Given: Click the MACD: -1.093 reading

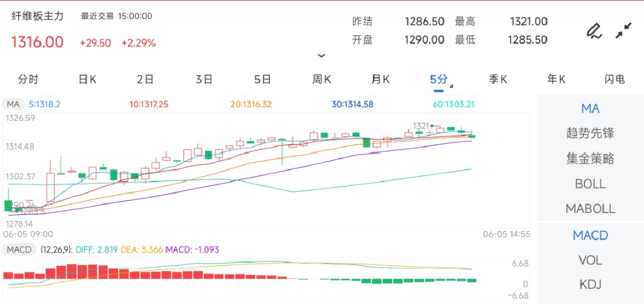Looking at the screenshot, I should pyautogui.click(x=192, y=250).
